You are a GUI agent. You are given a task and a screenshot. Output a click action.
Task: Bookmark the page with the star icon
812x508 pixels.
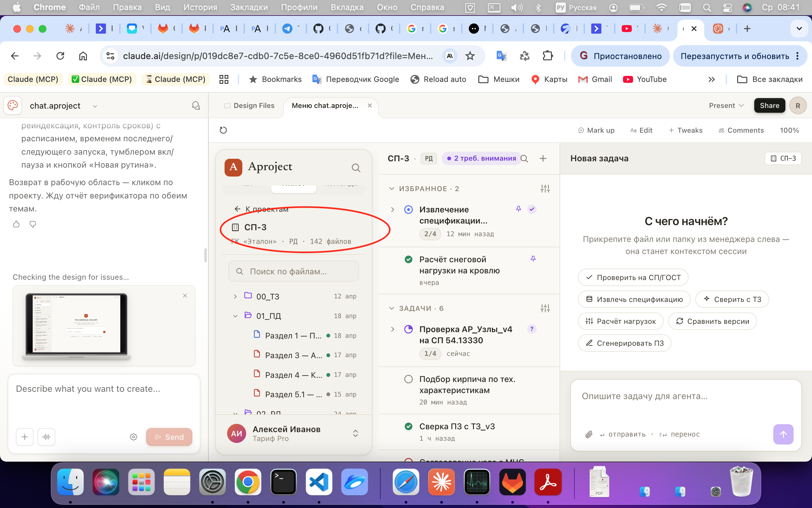pyautogui.click(x=470, y=56)
